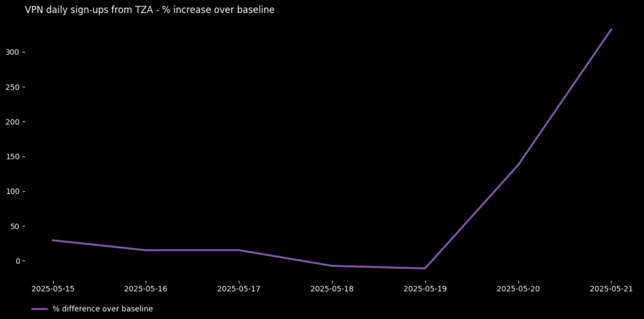Image resolution: width=644 pixels, height=319 pixels.
Task: Click the 150 y-axis tick label
Action: pos(12,157)
